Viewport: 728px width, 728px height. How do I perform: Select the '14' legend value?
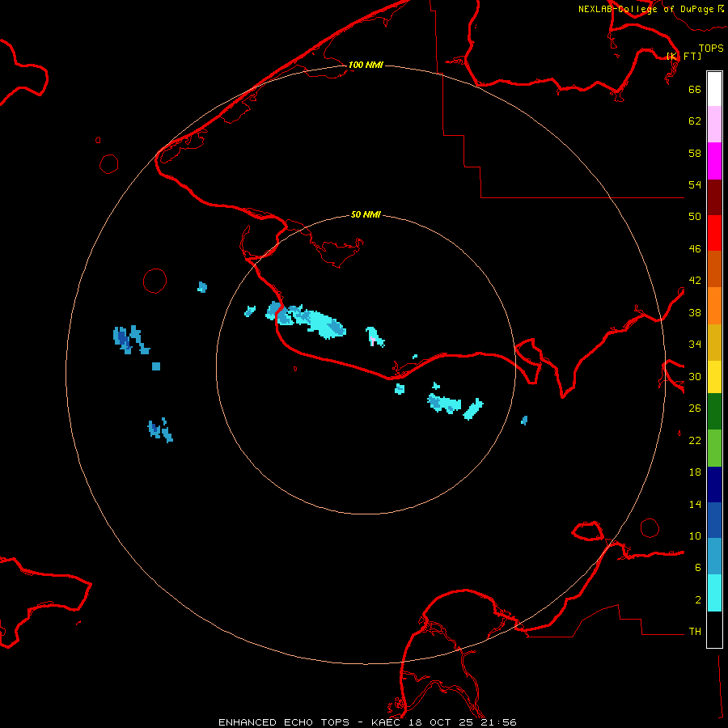pos(695,504)
